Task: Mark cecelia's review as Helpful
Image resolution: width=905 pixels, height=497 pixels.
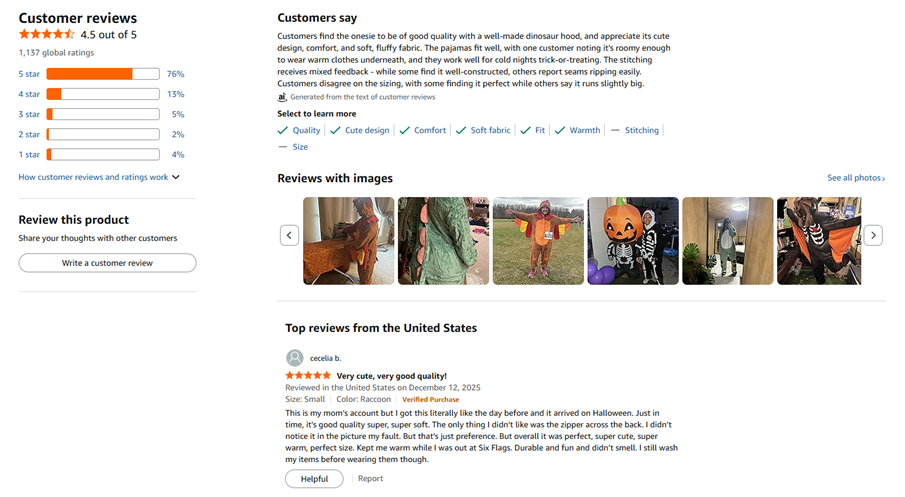Action: click(x=314, y=479)
